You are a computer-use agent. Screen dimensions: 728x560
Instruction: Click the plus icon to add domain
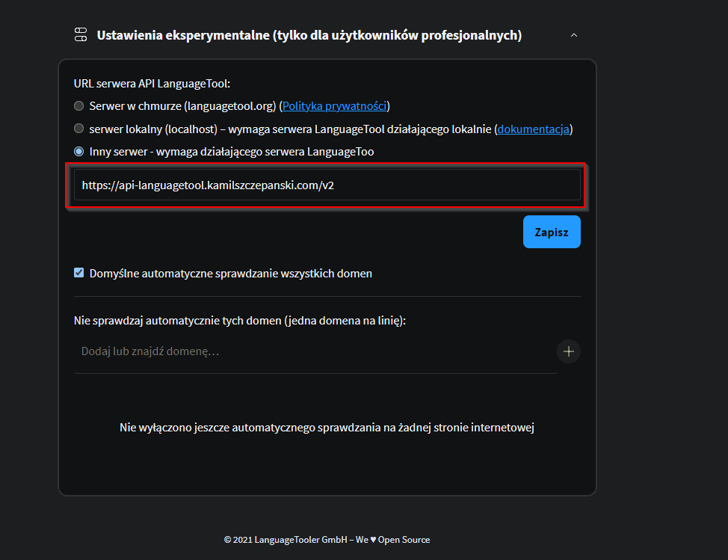[569, 351]
